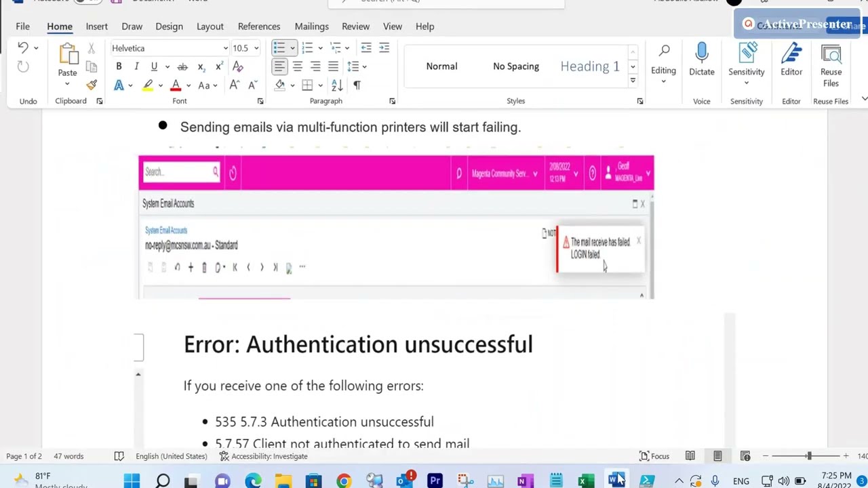Open Font dialog launcher

(x=260, y=101)
